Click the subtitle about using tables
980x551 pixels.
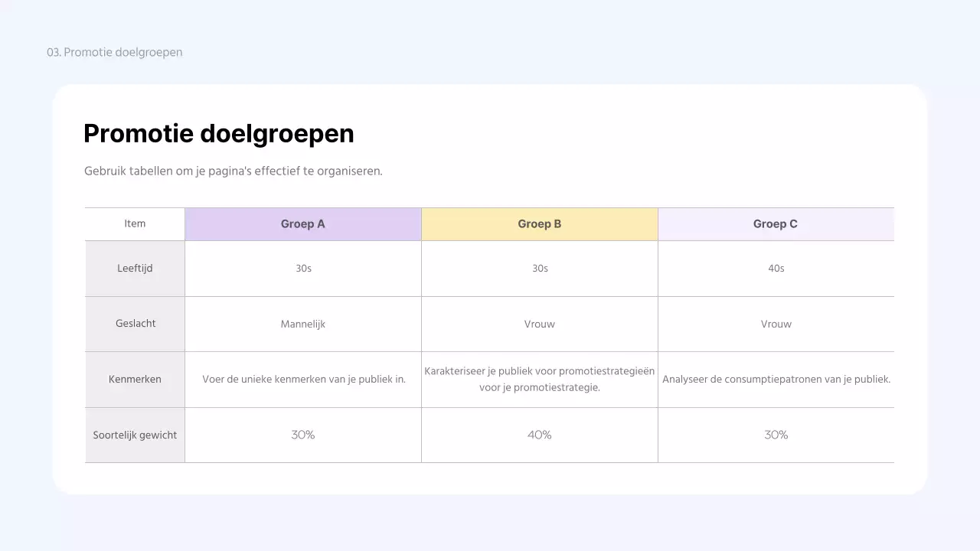[233, 171]
